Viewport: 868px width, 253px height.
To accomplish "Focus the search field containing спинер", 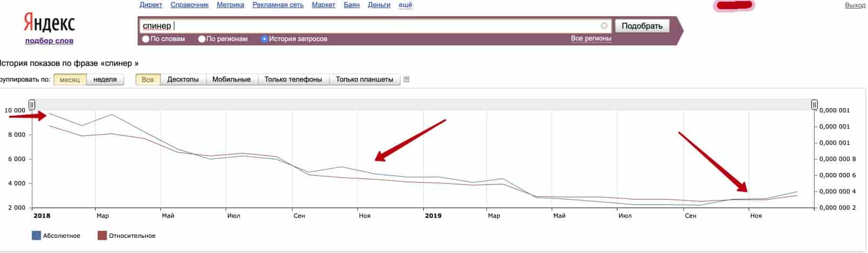I will [376, 26].
